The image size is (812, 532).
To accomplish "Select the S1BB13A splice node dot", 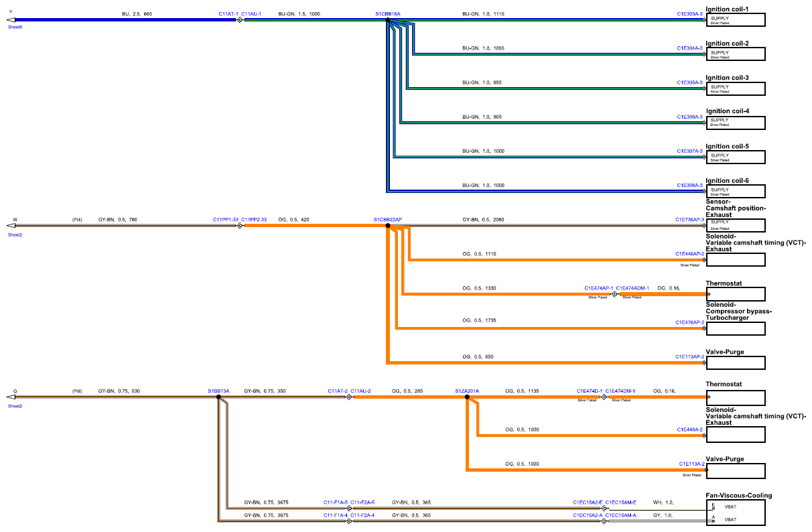I will (x=218, y=397).
